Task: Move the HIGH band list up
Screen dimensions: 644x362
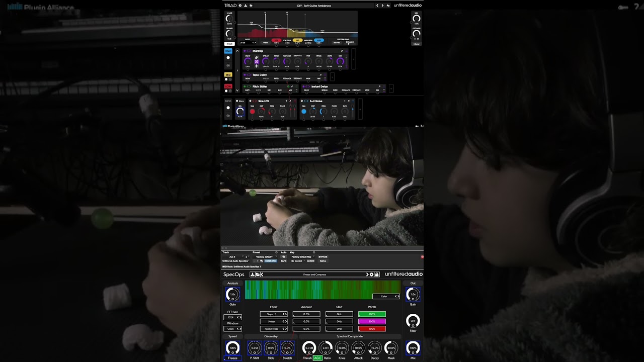Action: coord(237,51)
